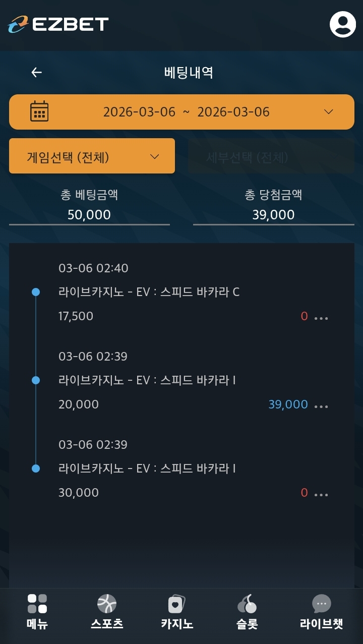Click the EZBET logo

(x=58, y=24)
